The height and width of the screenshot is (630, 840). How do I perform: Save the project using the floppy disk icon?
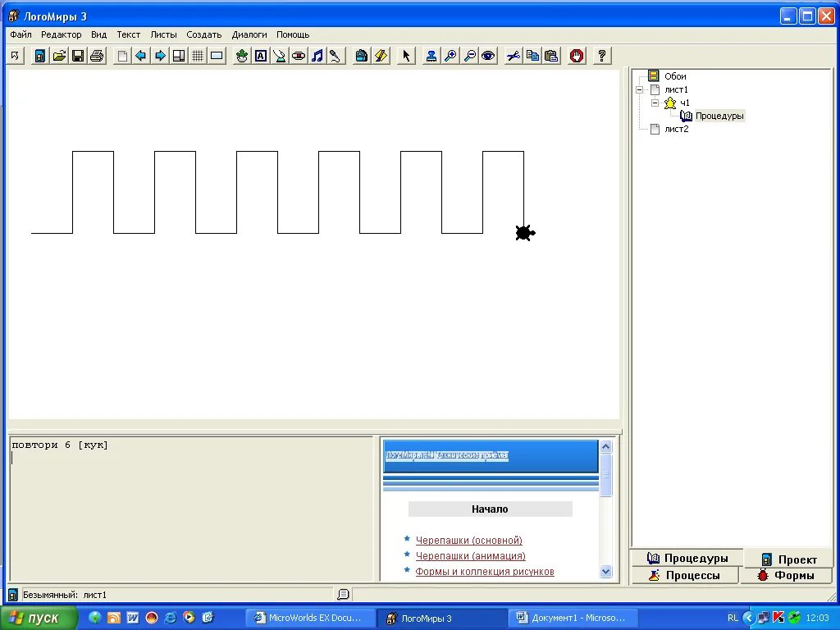78,56
